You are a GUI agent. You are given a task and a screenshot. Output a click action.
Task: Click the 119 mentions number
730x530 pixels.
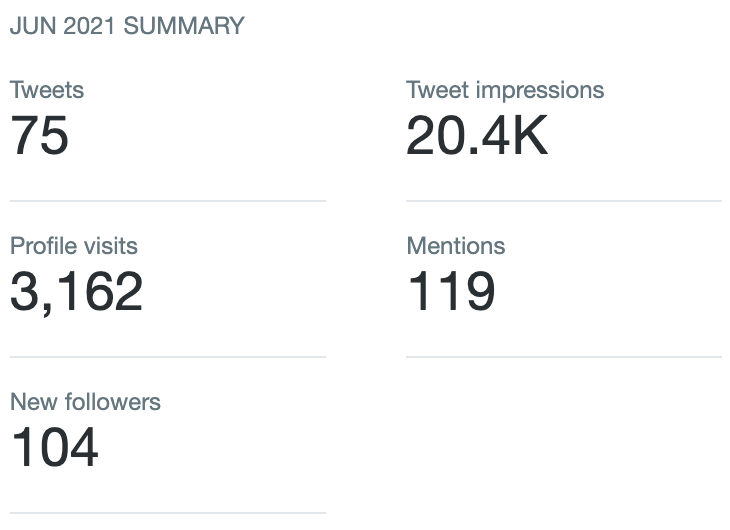[x=451, y=291]
